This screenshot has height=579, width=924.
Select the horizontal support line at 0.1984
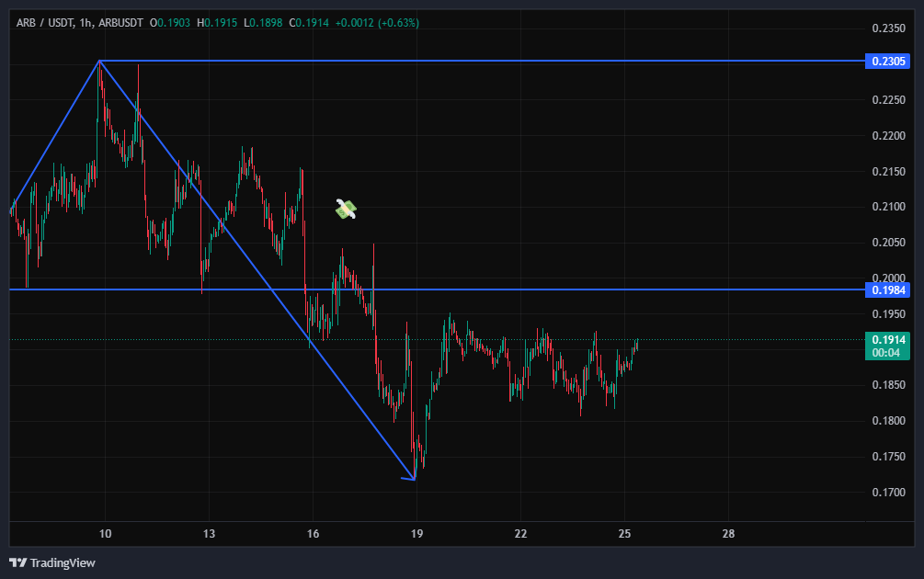click(552, 289)
